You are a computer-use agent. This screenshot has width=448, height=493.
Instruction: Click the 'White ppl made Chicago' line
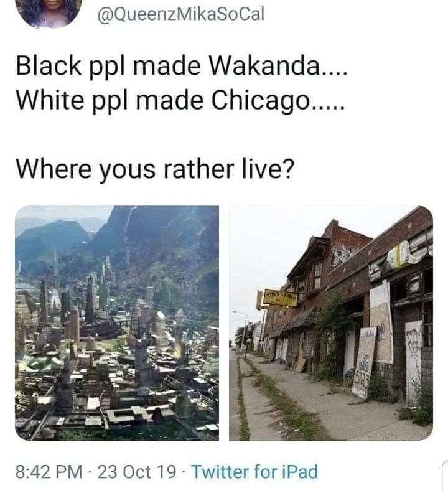(x=180, y=101)
